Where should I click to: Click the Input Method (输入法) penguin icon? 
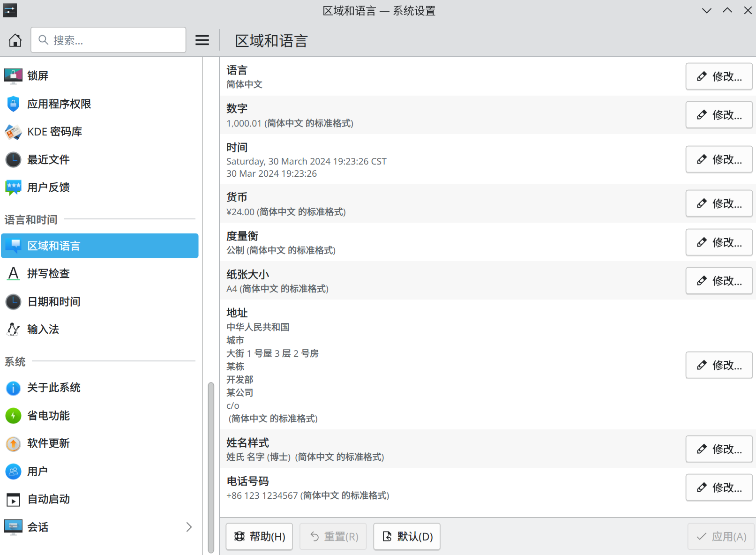(x=13, y=330)
